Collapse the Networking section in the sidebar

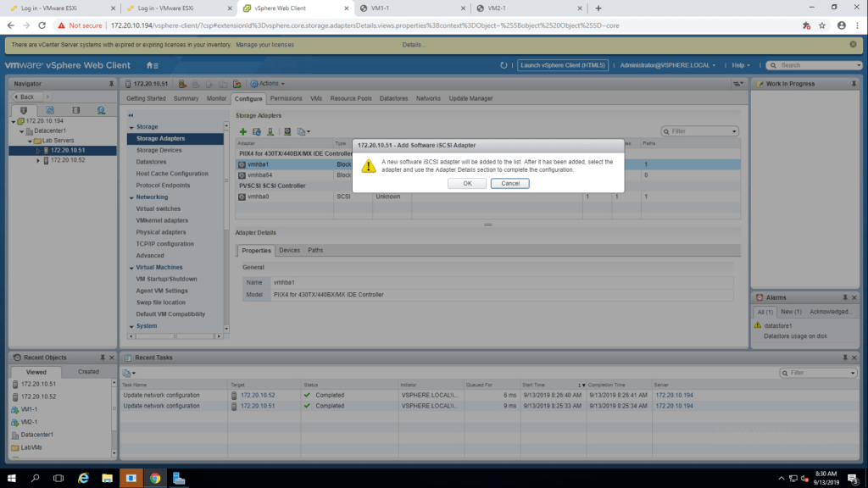point(131,197)
